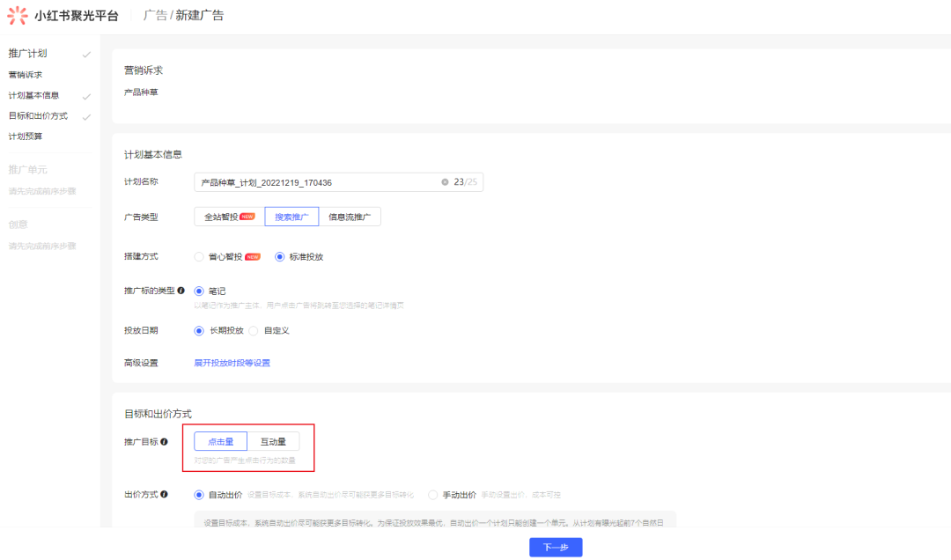The image size is (951, 560).
Task: Click the 下一步 button
Action: [556, 547]
